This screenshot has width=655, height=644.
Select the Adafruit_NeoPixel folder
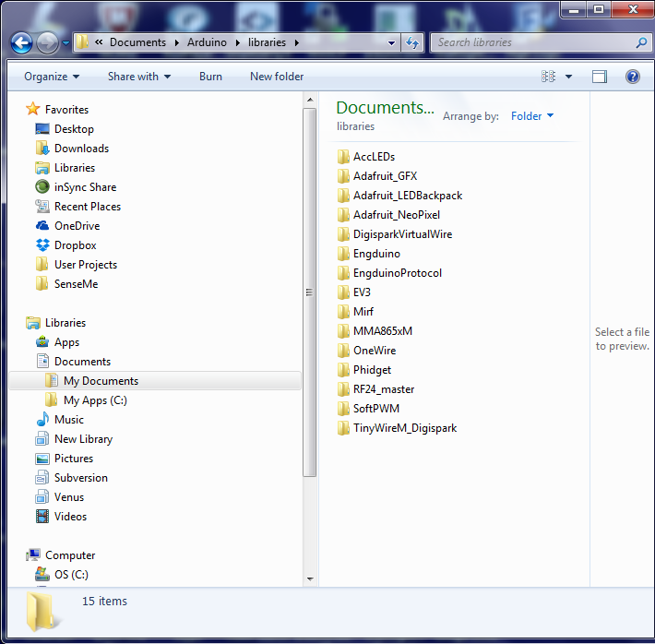(x=388, y=215)
